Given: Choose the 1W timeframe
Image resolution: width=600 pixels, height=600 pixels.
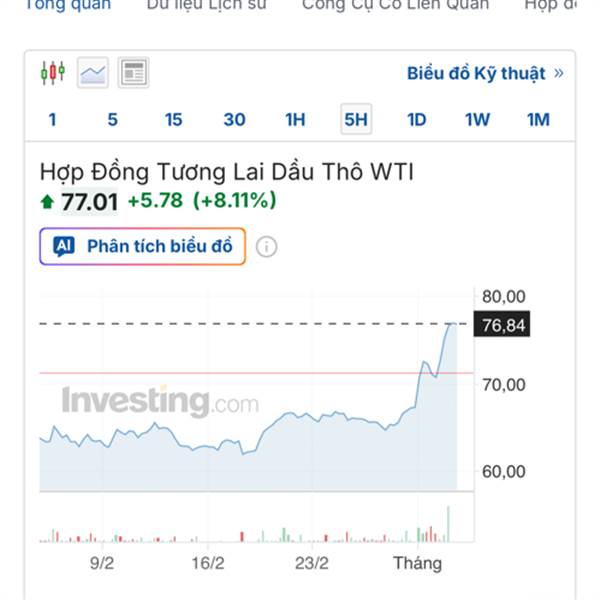Looking at the screenshot, I should click(477, 120).
